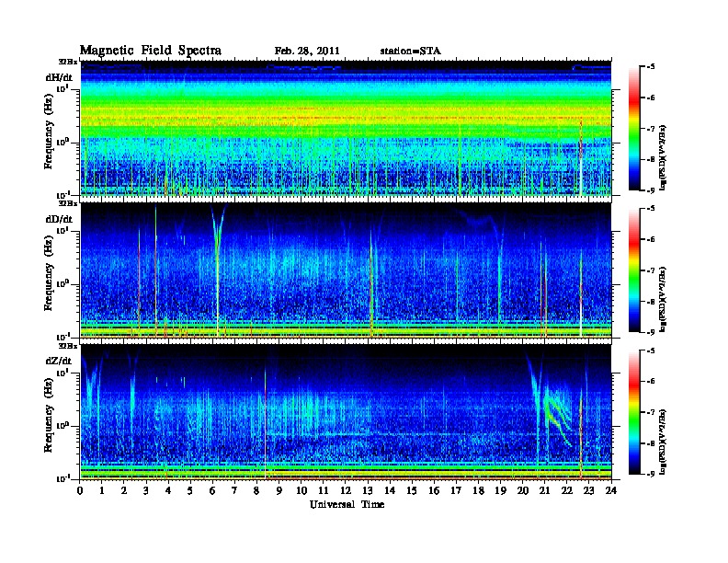The width and height of the screenshot is (728, 563).
Task: Click hour tick label "23" on the time axis
Action: click(588, 490)
